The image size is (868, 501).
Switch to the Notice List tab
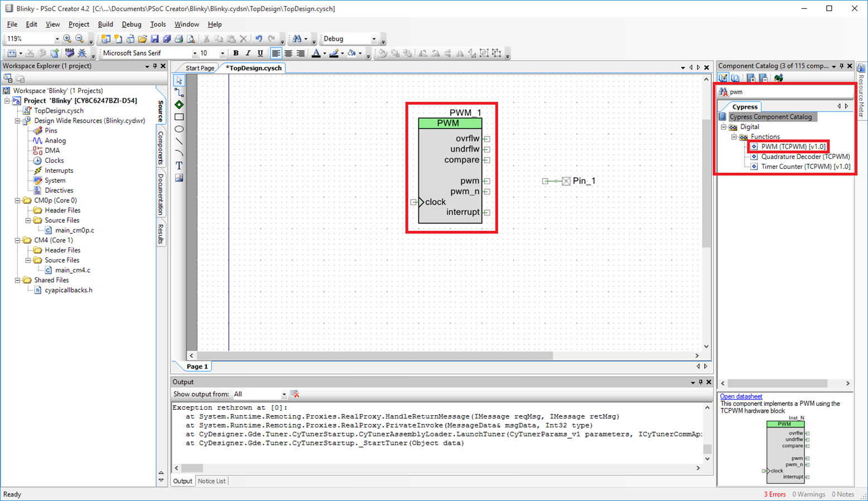point(212,481)
